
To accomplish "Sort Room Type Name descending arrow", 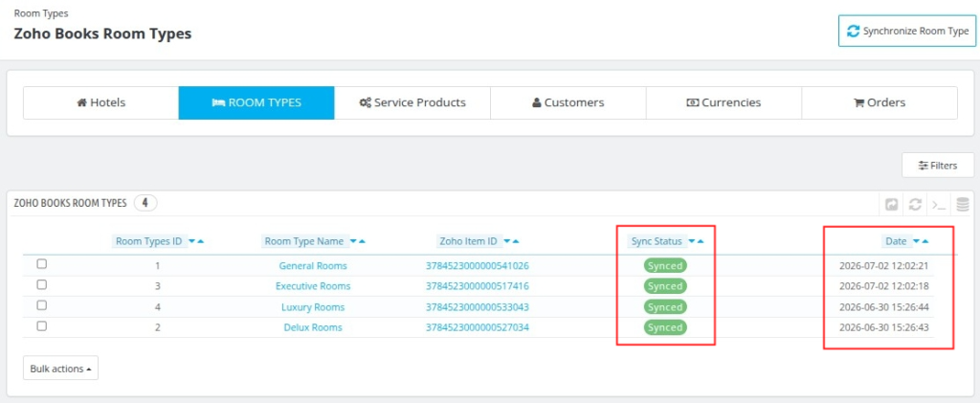I will pos(353,241).
